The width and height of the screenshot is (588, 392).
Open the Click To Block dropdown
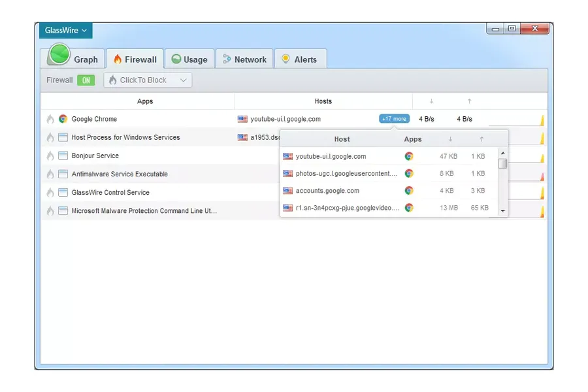[148, 80]
